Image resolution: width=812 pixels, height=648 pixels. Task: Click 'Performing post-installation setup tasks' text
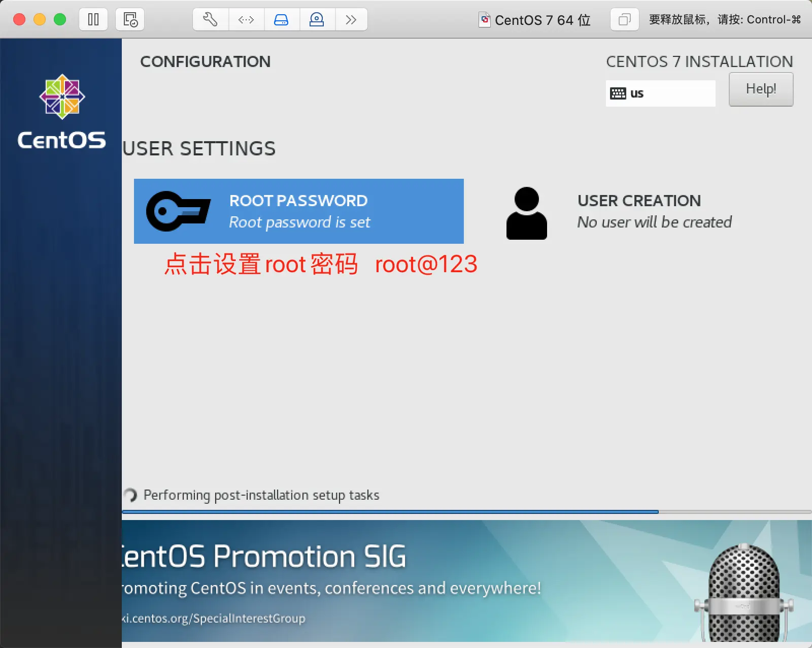(261, 495)
